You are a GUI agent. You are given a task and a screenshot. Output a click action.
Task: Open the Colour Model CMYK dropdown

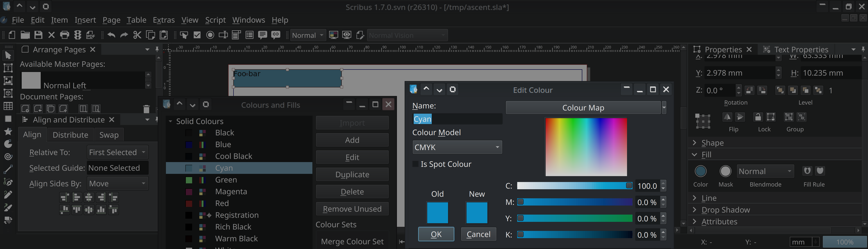[457, 147]
